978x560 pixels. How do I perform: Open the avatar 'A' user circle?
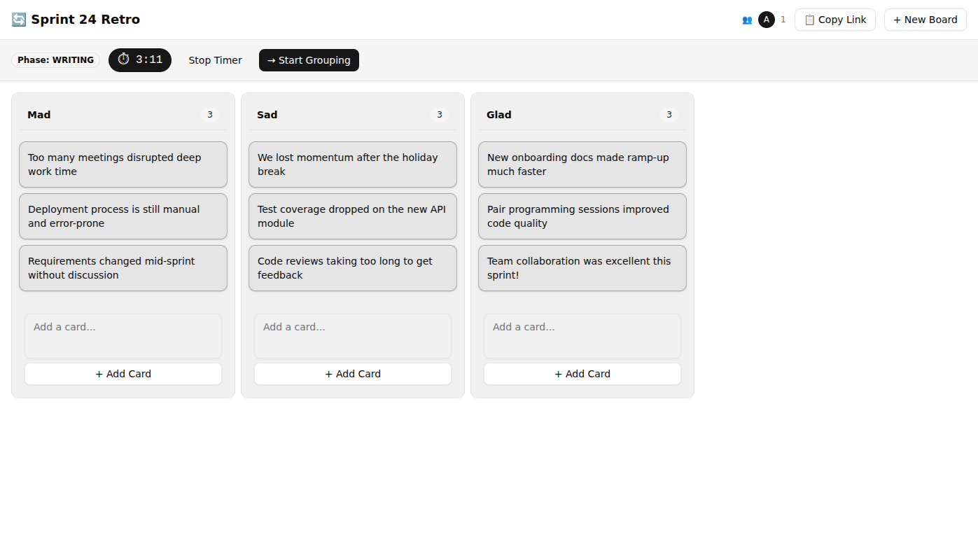tap(767, 20)
